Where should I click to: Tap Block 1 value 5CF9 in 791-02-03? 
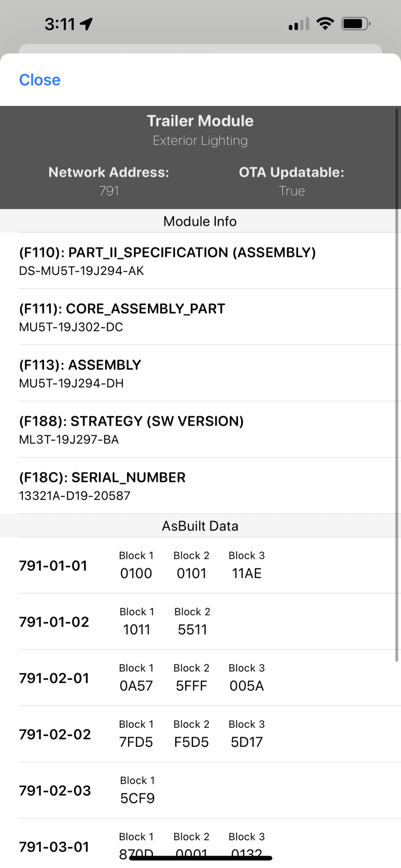(137, 797)
